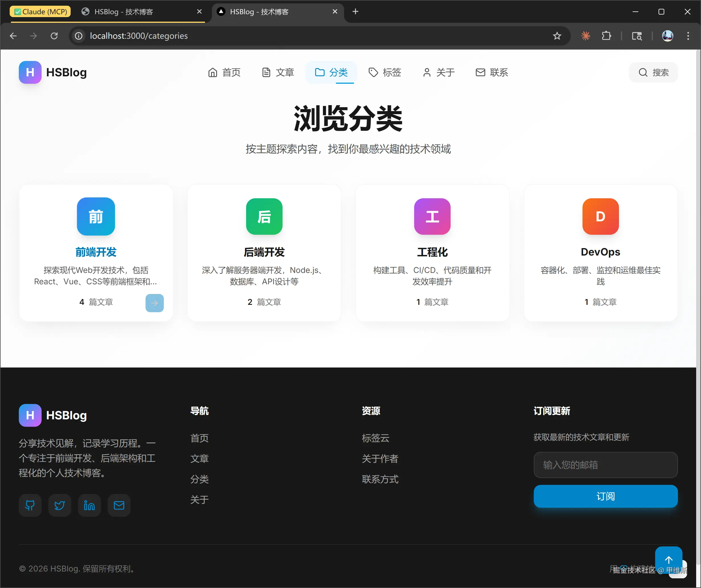Image resolution: width=701 pixels, height=588 pixels.
Task: Click the LinkedIn footer icon
Action: pyautogui.click(x=89, y=505)
